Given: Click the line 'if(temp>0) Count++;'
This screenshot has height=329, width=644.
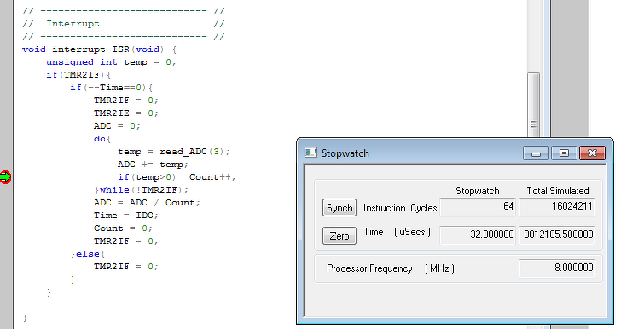Looking at the screenshot, I should tap(177, 177).
